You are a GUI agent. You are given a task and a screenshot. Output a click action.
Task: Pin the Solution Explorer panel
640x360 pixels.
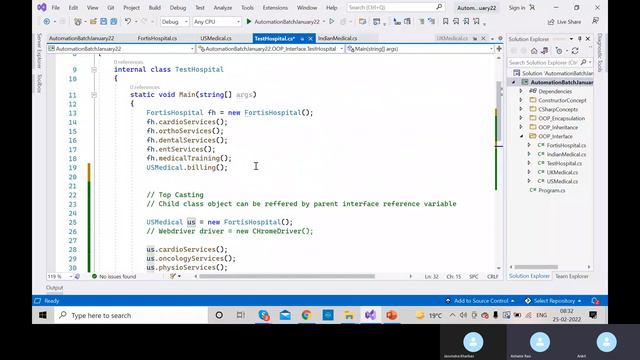[580, 39]
